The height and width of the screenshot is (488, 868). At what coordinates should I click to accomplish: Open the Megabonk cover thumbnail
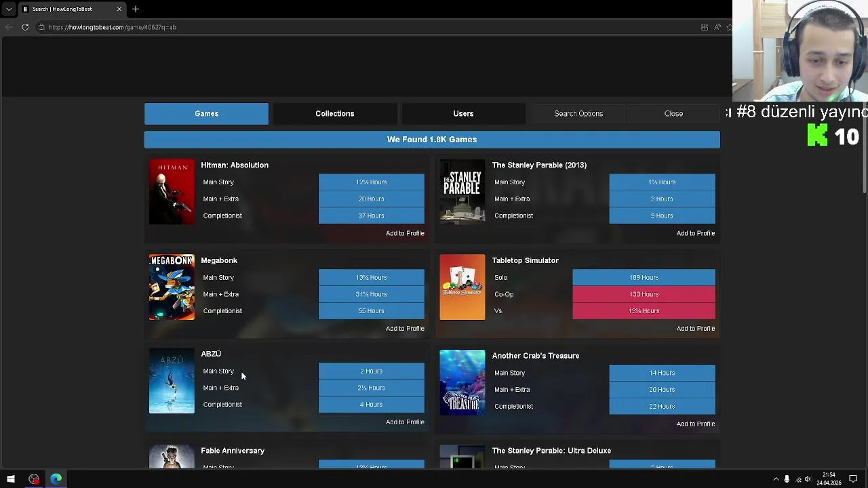[172, 287]
